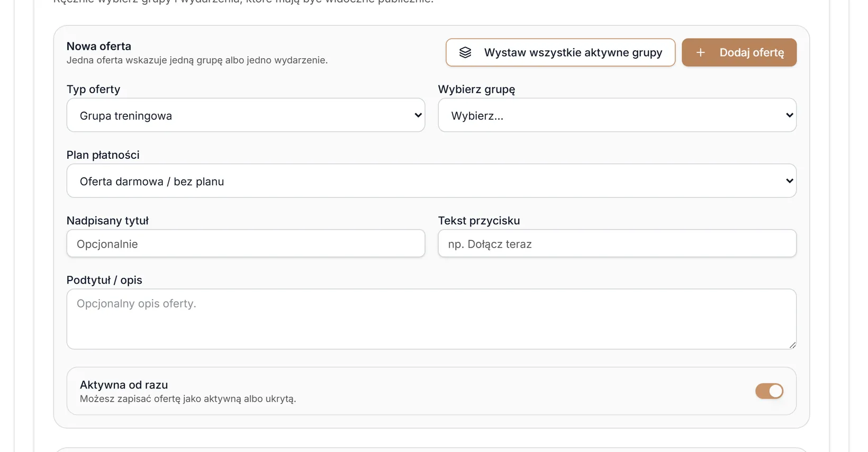Image resolution: width=868 pixels, height=452 pixels.
Task: Click into the Opcjonalny opis oferty textarea
Action: coord(431,319)
